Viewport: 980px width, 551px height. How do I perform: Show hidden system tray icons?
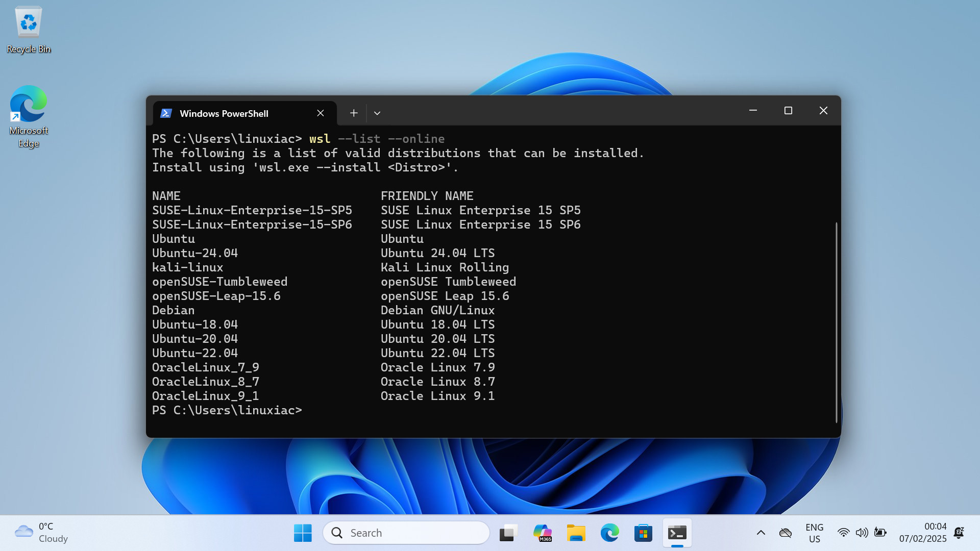pyautogui.click(x=761, y=533)
